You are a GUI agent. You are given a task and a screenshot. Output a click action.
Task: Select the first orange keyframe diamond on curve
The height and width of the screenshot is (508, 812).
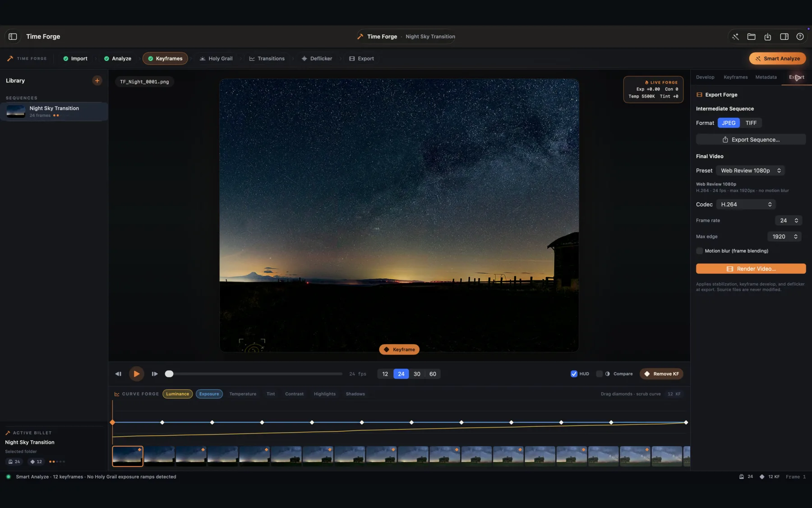[x=112, y=423]
